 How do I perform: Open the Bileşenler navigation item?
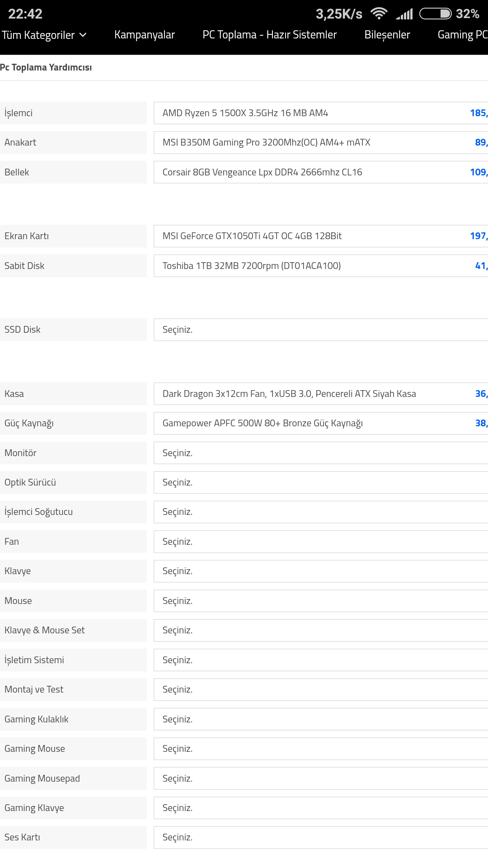coord(387,35)
